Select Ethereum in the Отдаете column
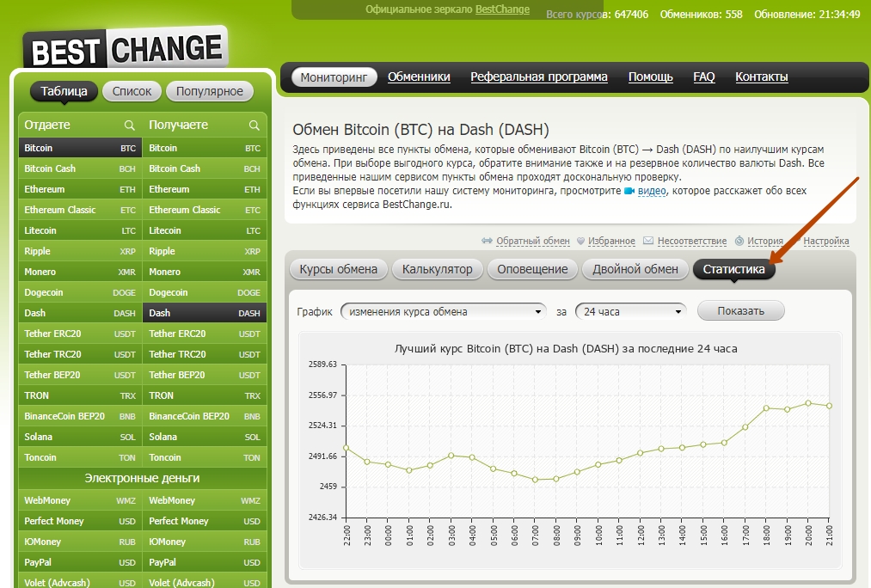This screenshot has width=871, height=588. click(80, 189)
